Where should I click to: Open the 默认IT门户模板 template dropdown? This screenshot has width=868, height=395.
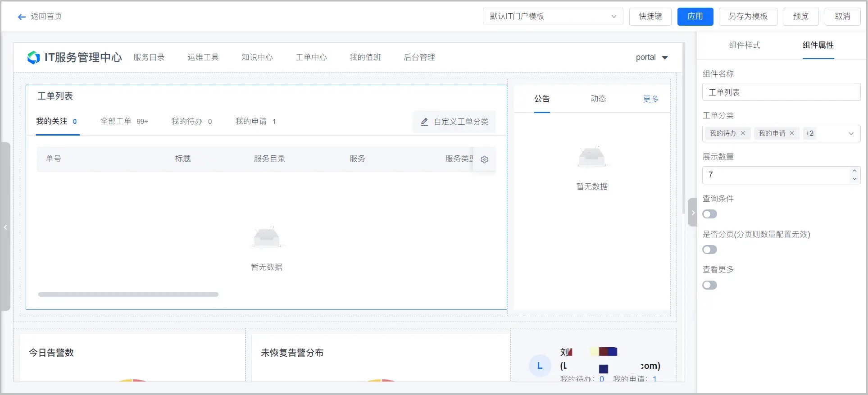553,17
